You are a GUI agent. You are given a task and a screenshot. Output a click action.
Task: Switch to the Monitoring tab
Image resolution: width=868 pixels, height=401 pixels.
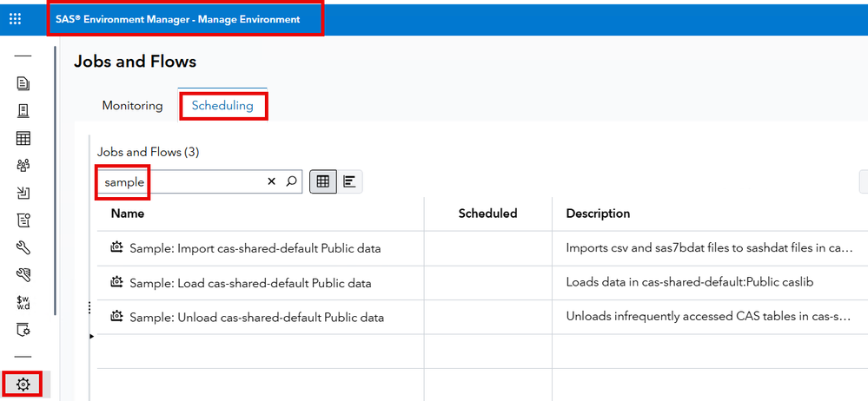[132, 106]
